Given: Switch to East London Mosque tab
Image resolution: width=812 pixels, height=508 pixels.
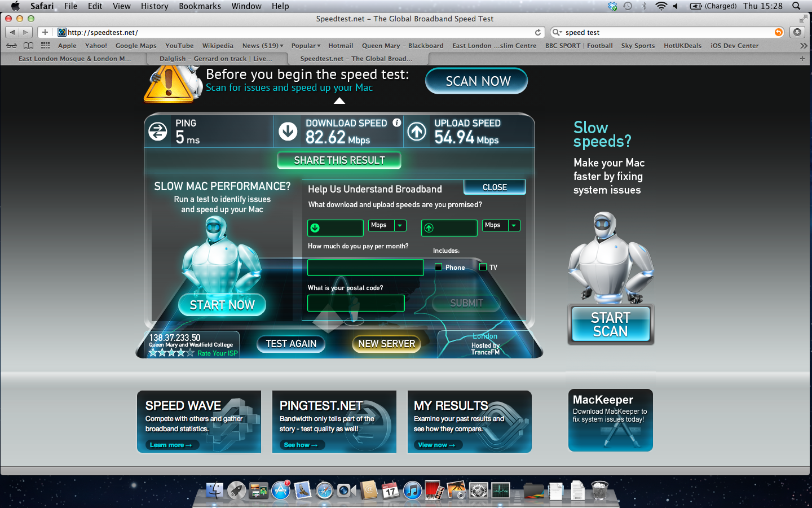Looking at the screenshot, I should [74, 59].
